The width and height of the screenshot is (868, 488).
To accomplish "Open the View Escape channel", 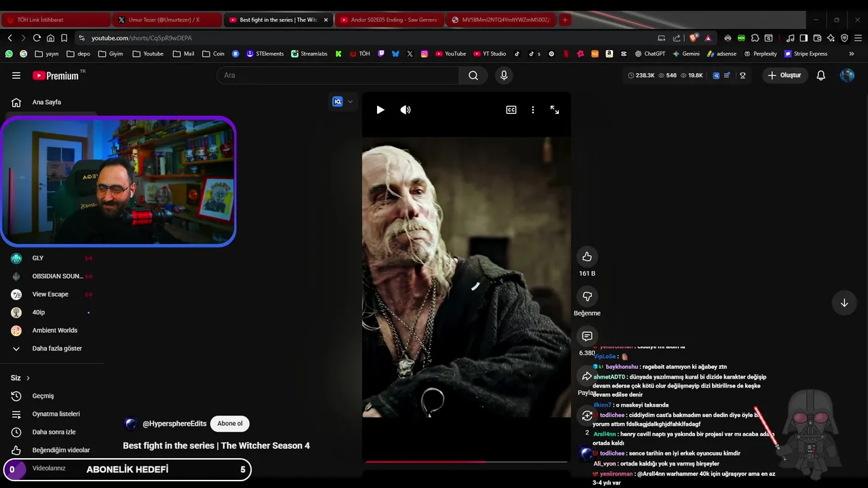I will (52, 294).
